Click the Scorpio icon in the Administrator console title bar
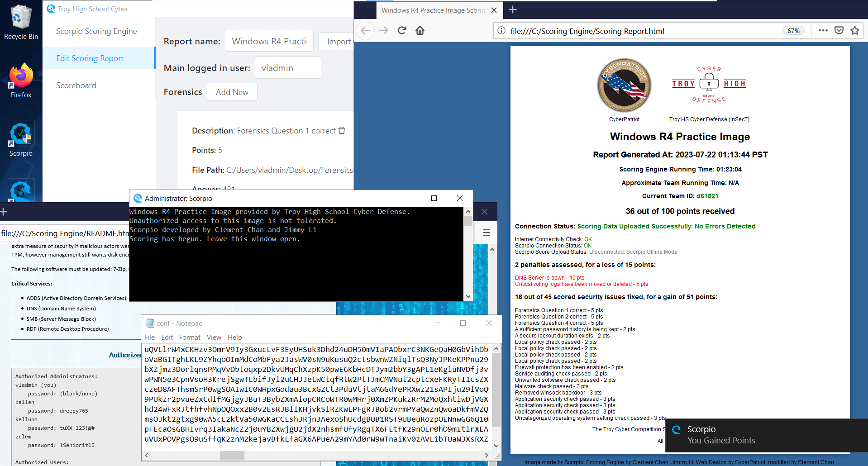Image resolution: width=868 pixels, height=466 pixels. tap(138, 198)
